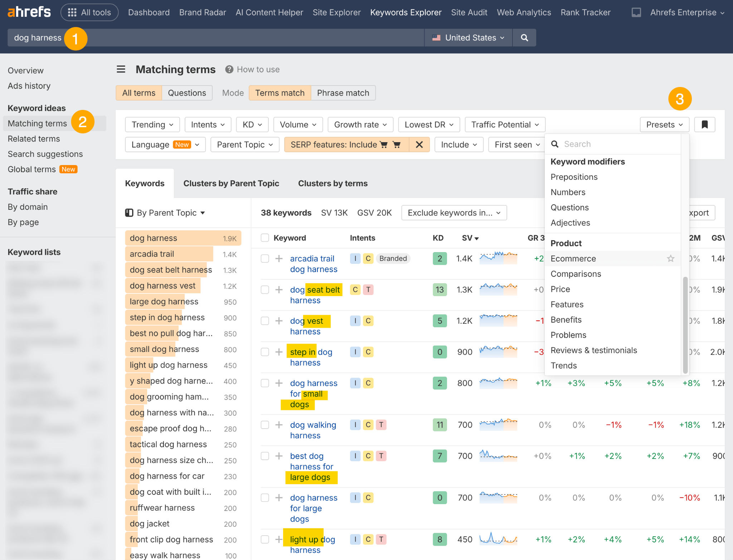Add dog vest harness via its plus icon
The height and width of the screenshot is (560, 733).
coord(278,321)
